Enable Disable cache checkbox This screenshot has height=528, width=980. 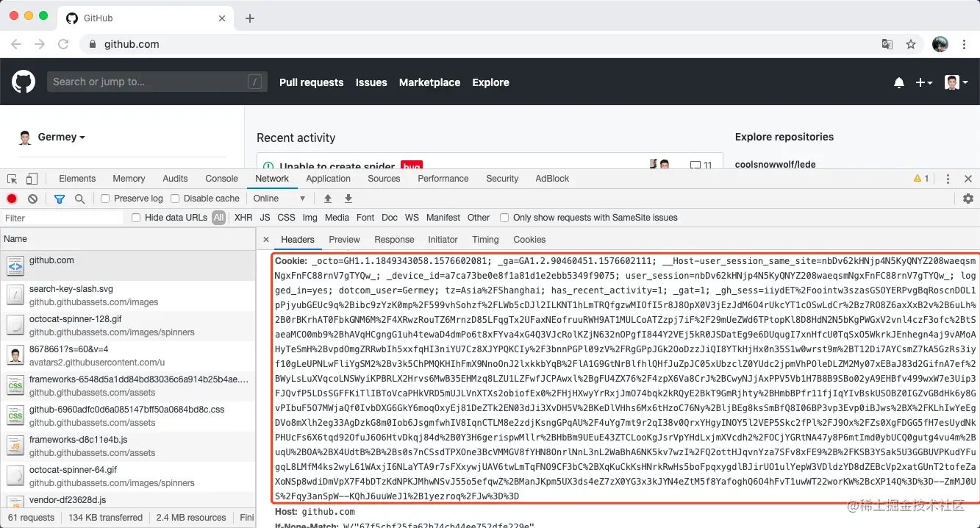(x=175, y=199)
